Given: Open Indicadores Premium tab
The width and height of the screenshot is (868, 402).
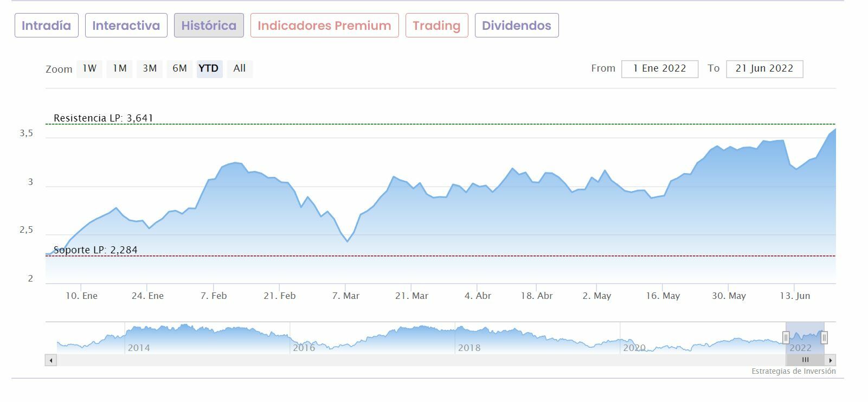Looking at the screenshot, I should click(x=324, y=25).
